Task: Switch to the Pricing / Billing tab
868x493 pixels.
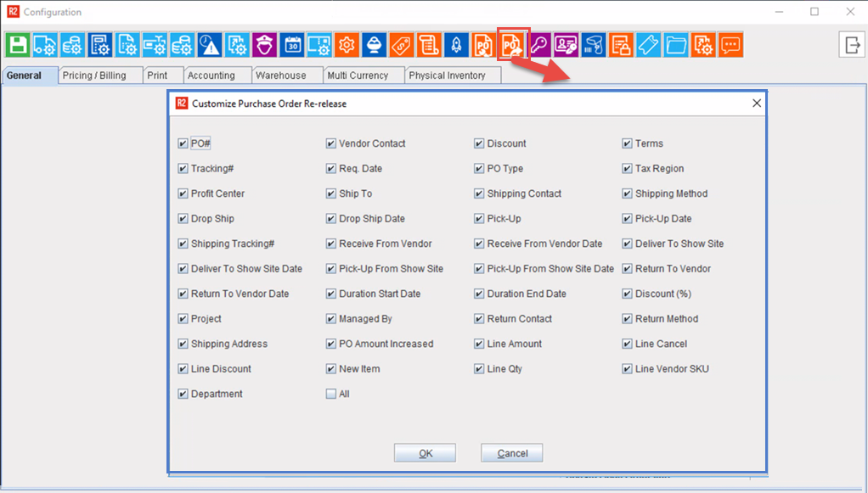Action: pyautogui.click(x=94, y=76)
